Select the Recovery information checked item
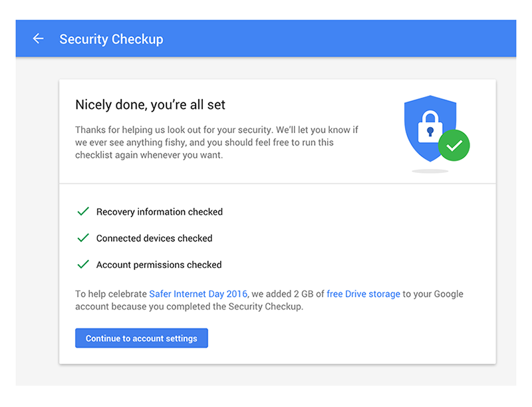The height and width of the screenshot is (407, 532). point(150,211)
